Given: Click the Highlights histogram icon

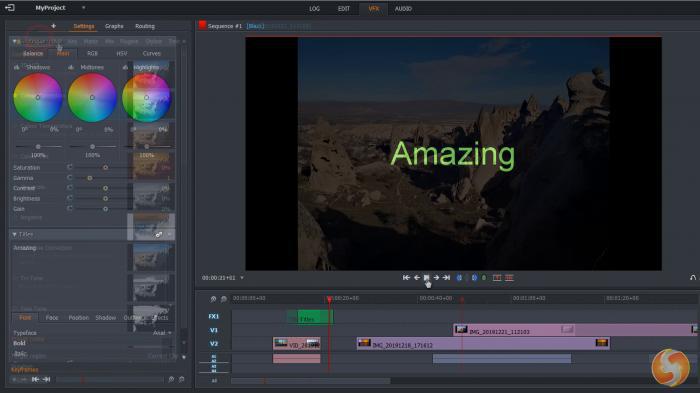Looking at the screenshot, I should tap(125, 67).
